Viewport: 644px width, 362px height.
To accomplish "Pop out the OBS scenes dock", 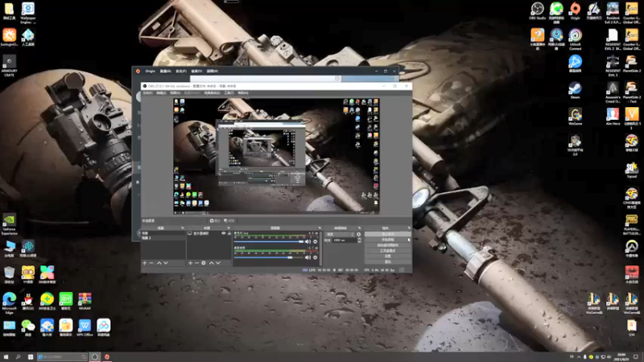I will coord(183,228).
